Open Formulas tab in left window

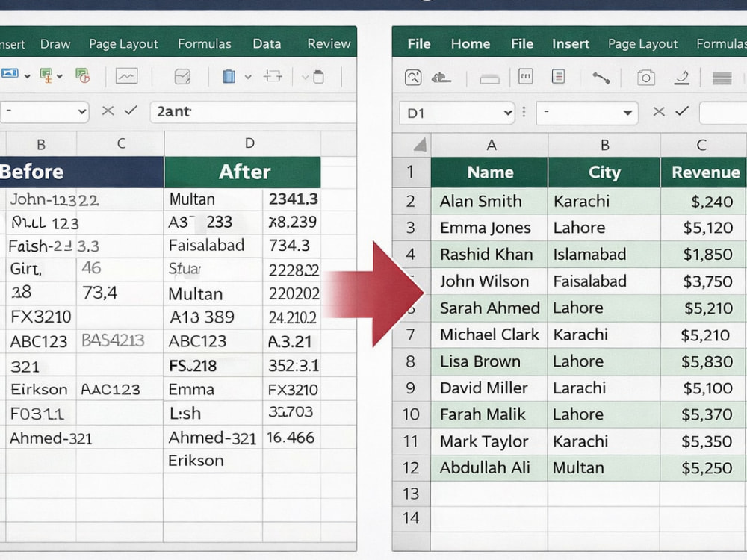205,44
